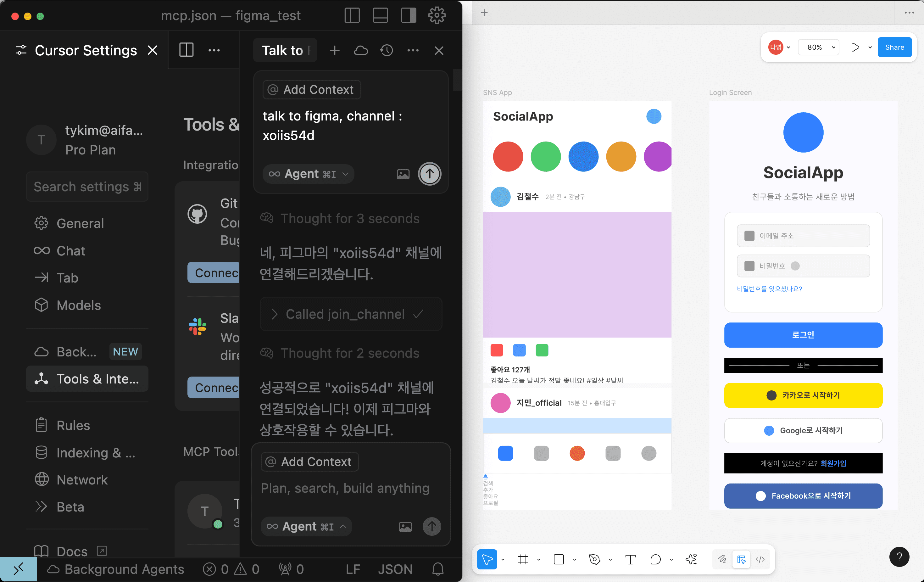Select Text tool in Figma toolbar

(630, 559)
